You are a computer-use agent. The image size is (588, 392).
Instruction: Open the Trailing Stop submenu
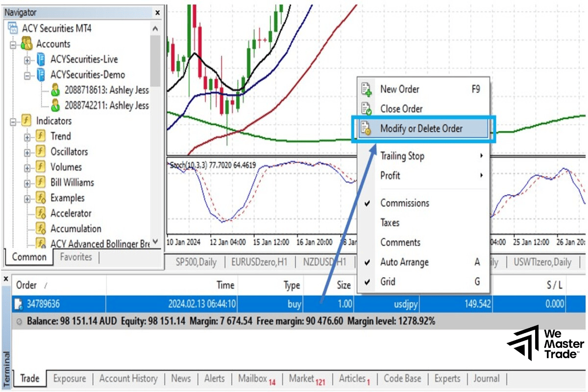pyautogui.click(x=402, y=156)
